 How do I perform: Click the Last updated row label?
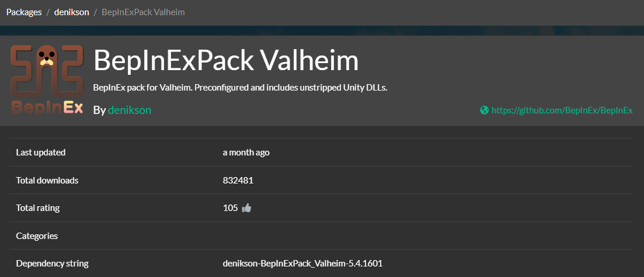click(x=41, y=153)
